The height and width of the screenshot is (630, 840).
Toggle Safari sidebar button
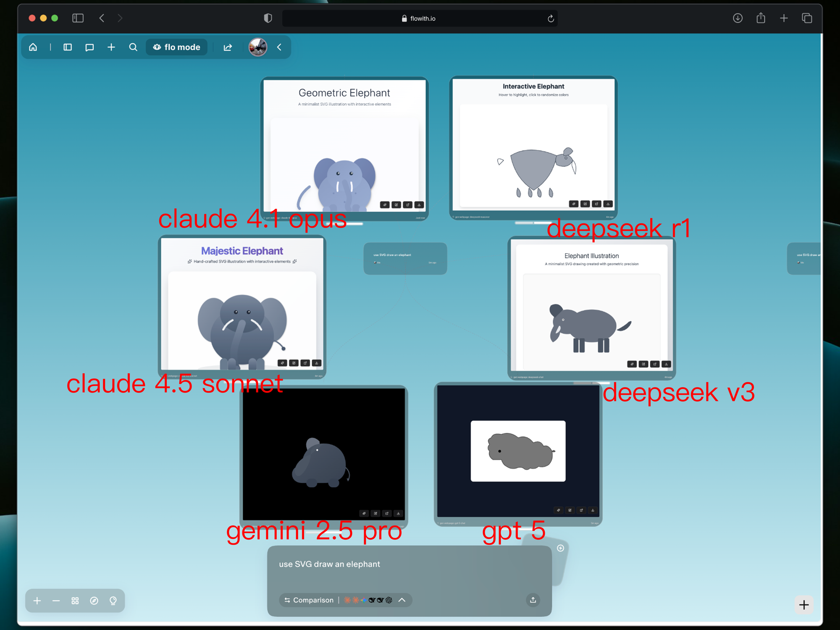point(78,18)
